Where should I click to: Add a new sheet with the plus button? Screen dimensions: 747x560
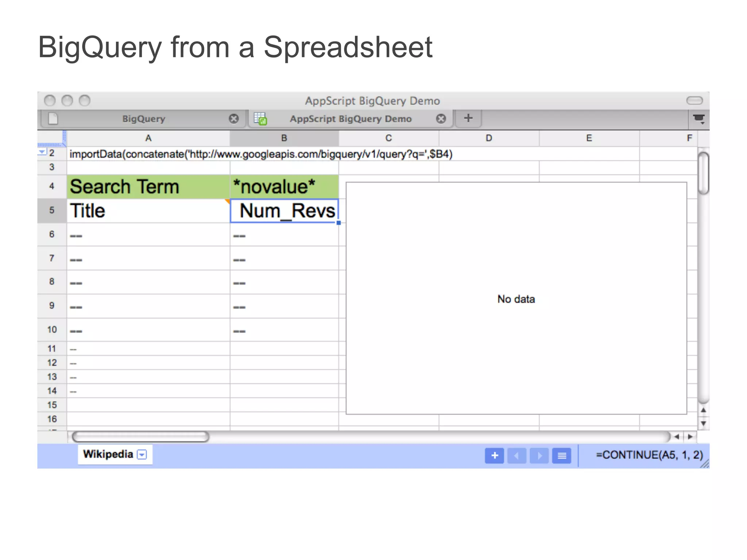(x=495, y=456)
